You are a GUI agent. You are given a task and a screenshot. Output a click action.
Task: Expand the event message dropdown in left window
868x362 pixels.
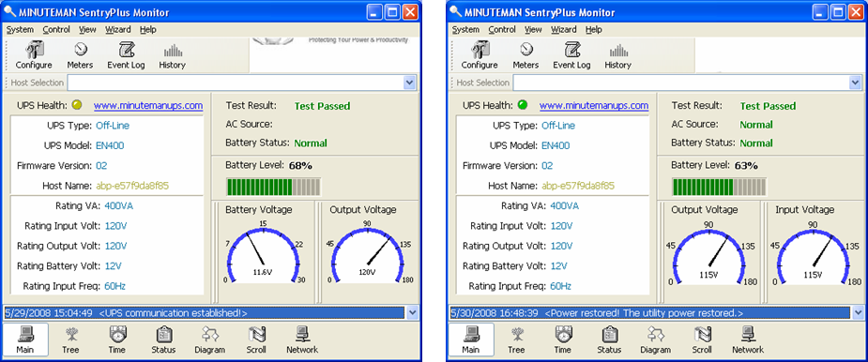(x=412, y=312)
